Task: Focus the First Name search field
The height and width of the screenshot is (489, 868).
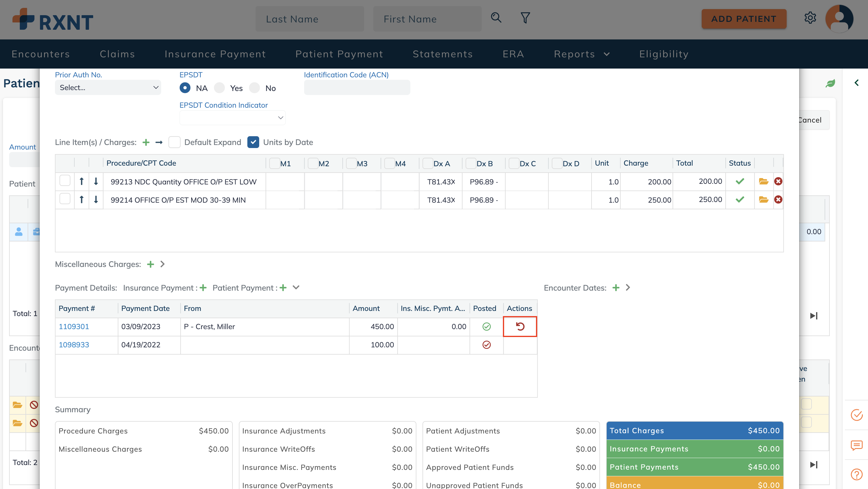Action: click(x=427, y=19)
